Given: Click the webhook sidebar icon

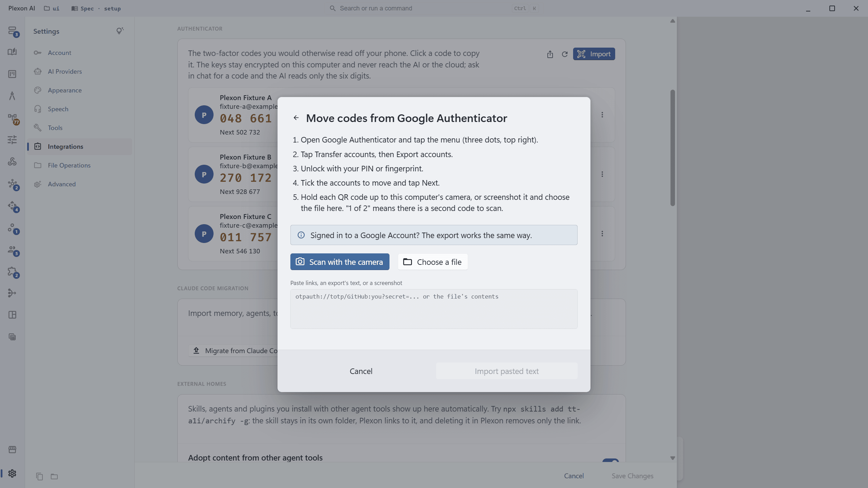Looking at the screenshot, I should tap(12, 162).
